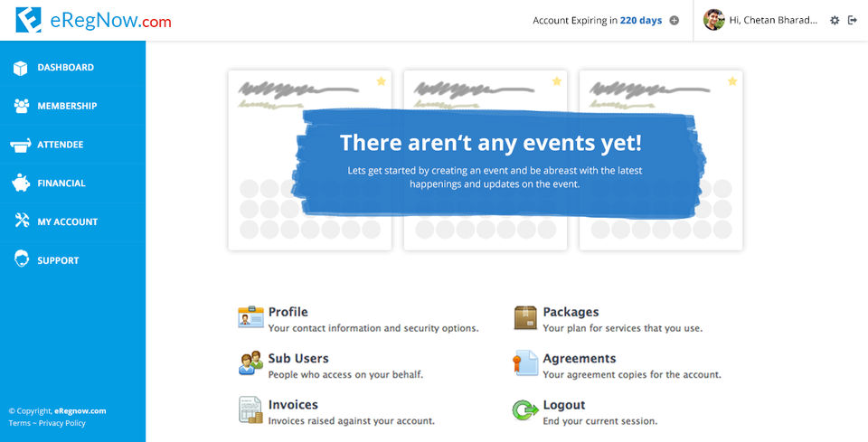Click the plus icon beside 220 days
The image size is (868, 442).
(674, 21)
